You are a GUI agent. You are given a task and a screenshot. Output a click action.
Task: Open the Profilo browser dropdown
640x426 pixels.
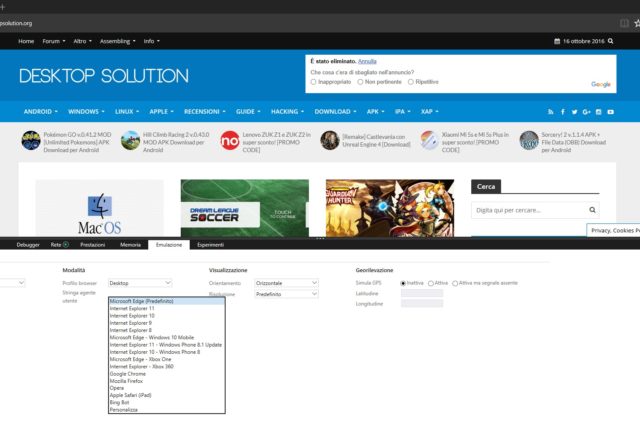point(140,283)
